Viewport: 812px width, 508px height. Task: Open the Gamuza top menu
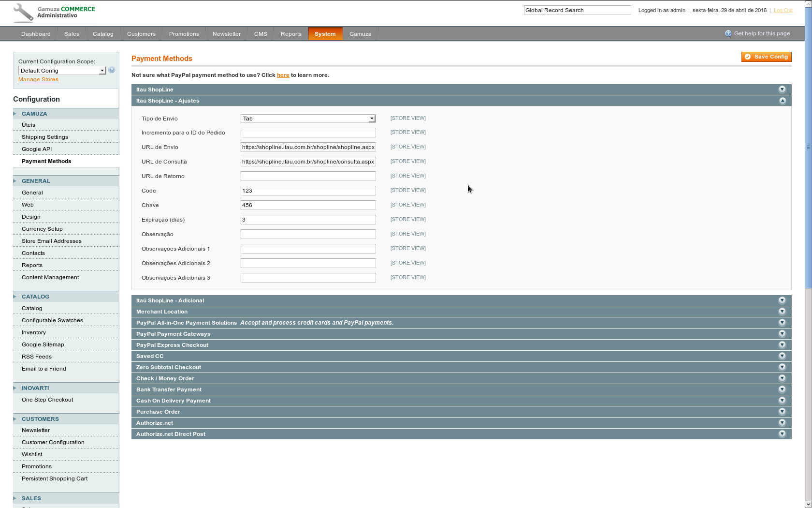click(360, 34)
